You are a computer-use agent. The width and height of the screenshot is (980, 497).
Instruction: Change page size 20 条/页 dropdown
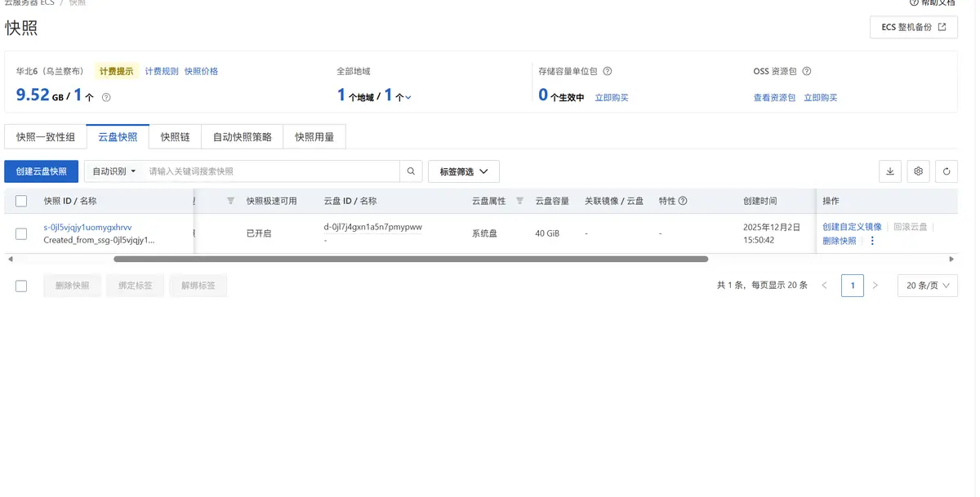click(x=928, y=286)
